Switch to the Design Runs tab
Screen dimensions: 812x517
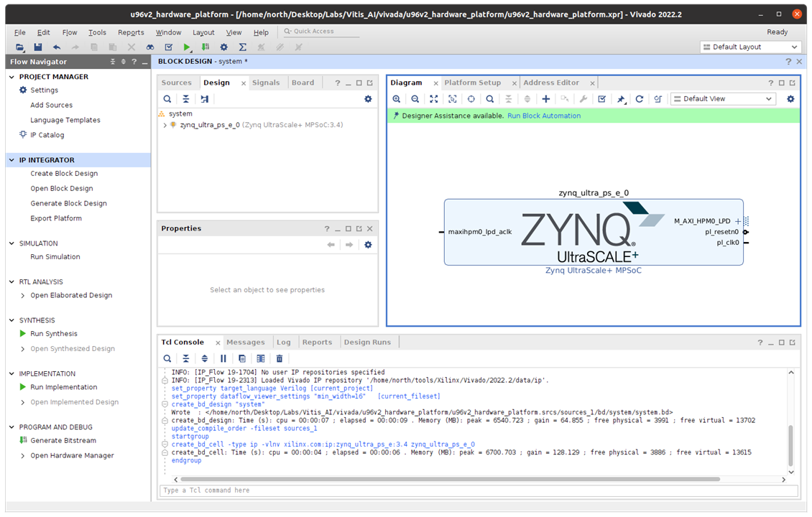[367, 342]
